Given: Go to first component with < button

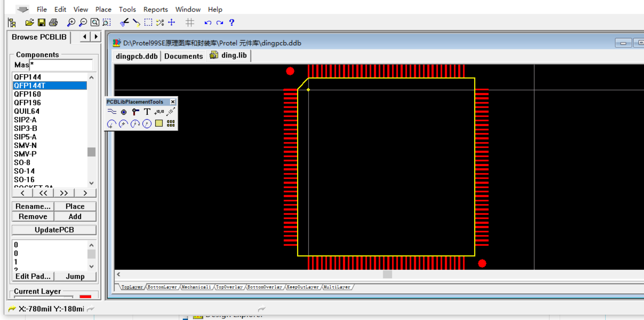Looking at the screenshot, I should pyautogui.click(x=22, y=193).
